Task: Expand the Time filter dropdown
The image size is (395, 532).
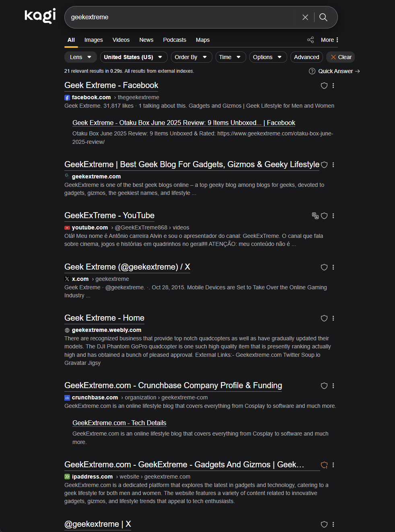Action: coord(230,57)
